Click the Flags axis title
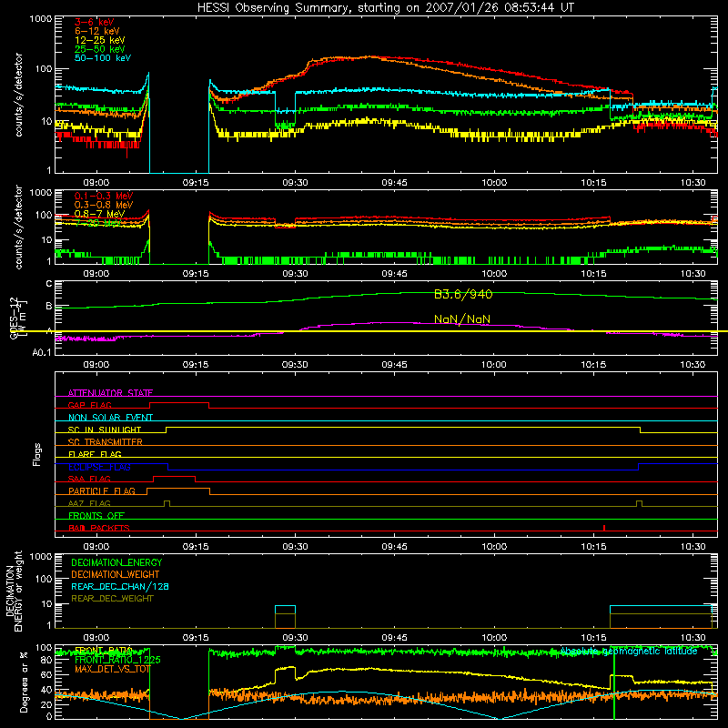This screenshot has width=728, height=728. (37, 454)
